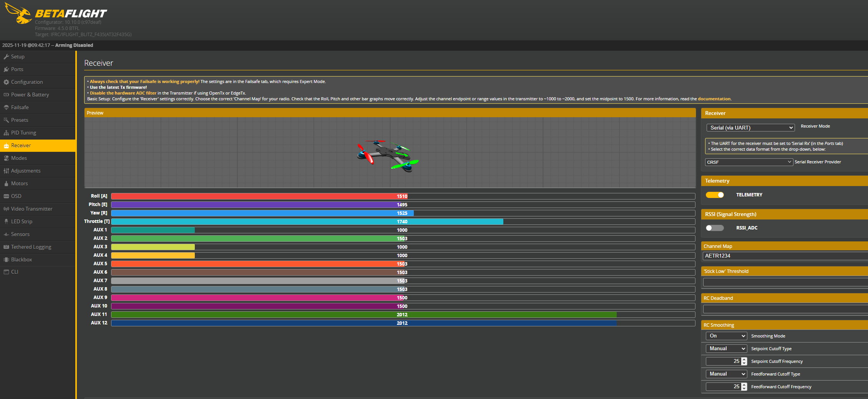Open Configuration via its gear icon
This screenshot has height=399, width=868.
[x=6, y=82]
